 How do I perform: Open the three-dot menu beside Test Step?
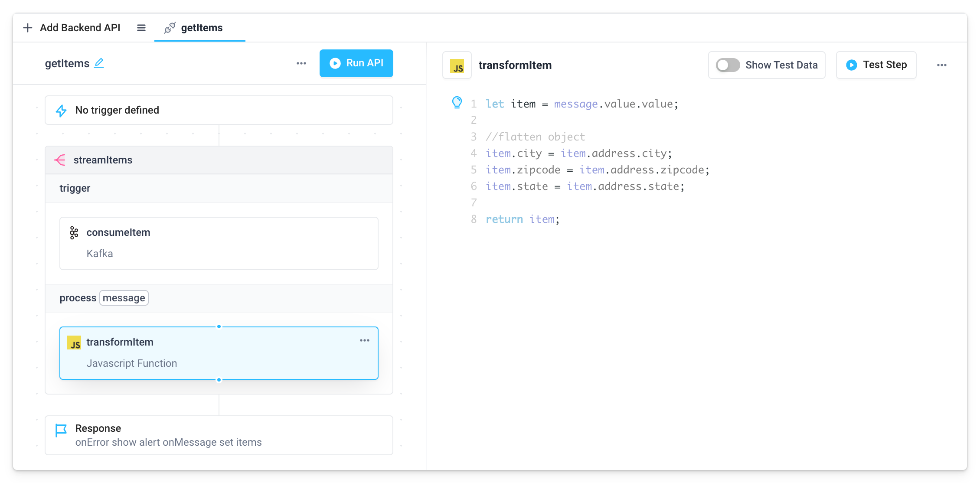pyautogui.click(x=941, y=65)
